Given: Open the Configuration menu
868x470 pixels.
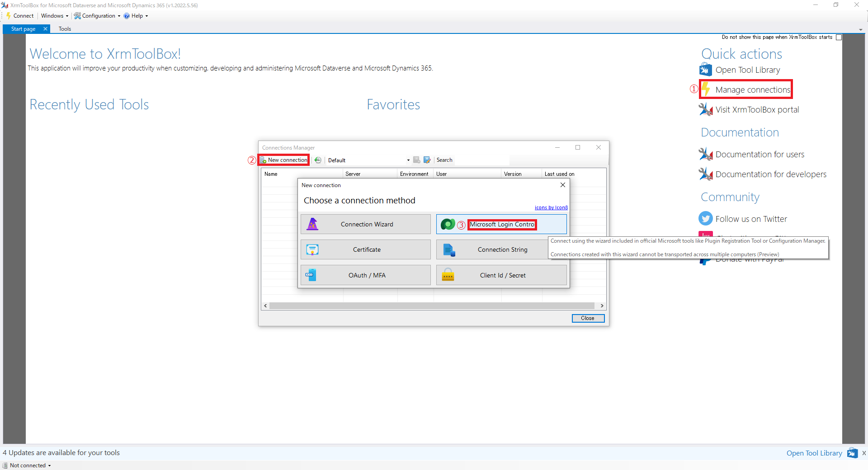Looking at the screenshot, I should (97, 16).
